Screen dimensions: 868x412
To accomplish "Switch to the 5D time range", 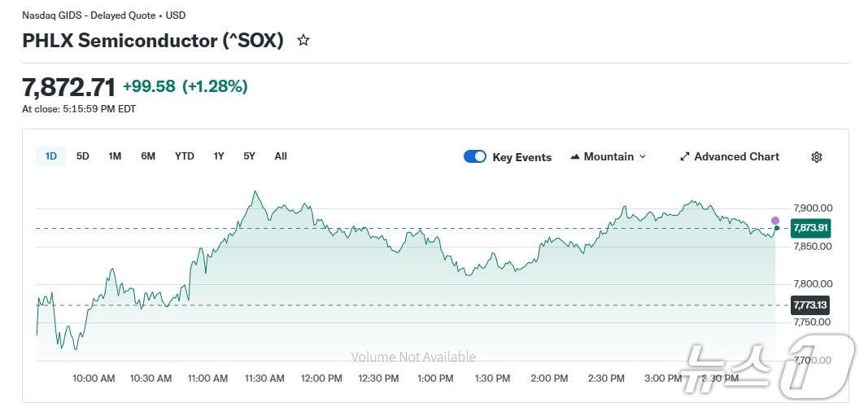I will [83, 156].
